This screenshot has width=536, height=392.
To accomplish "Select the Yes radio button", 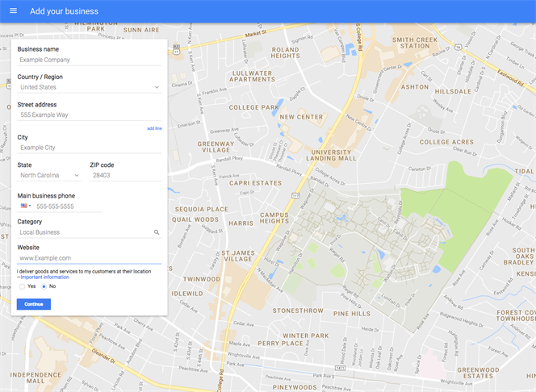I will pyautogui.click(x=23, y=286).
